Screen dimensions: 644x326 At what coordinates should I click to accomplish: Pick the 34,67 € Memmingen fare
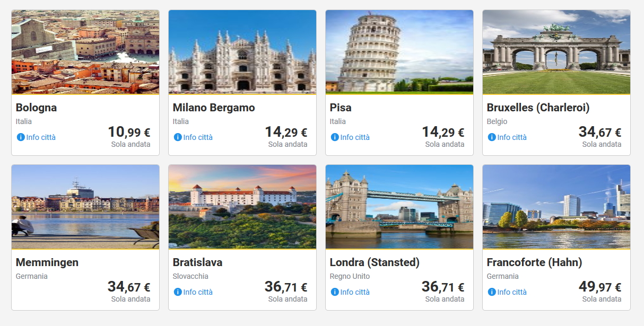(x=129, y=287)
